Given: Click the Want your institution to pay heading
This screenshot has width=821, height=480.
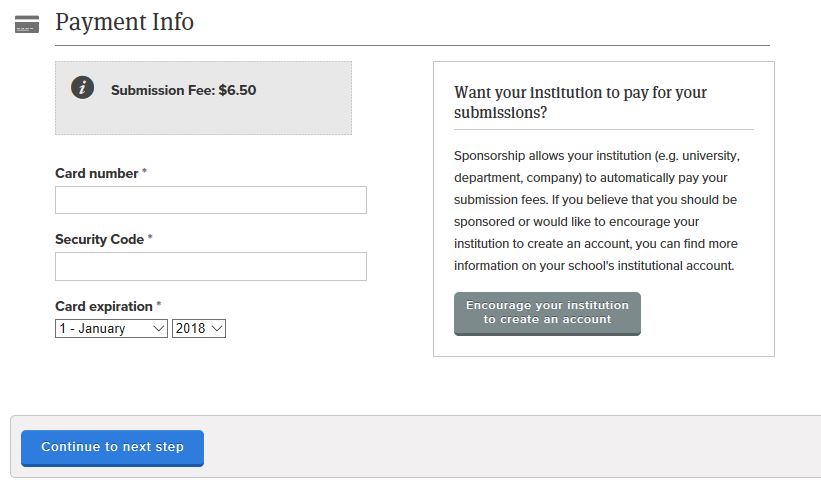Looking at the screenshot, I should tap(580, 102).
